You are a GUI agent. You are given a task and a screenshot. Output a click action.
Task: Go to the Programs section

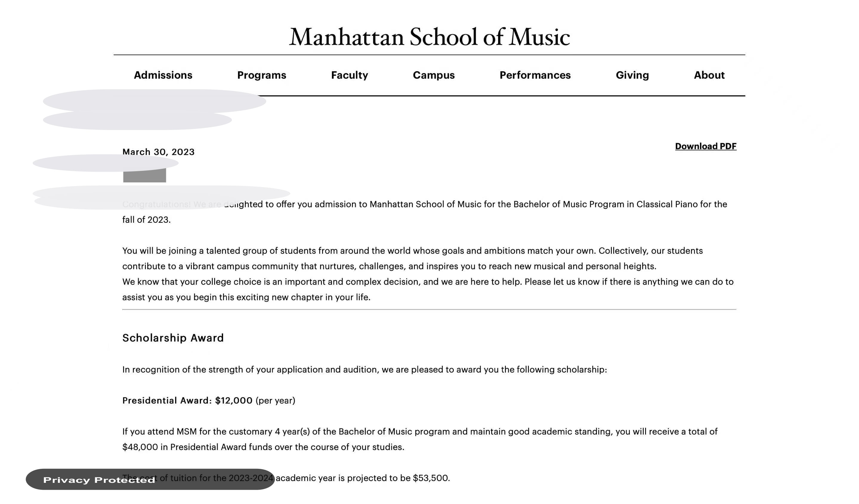tap(262, 75)
